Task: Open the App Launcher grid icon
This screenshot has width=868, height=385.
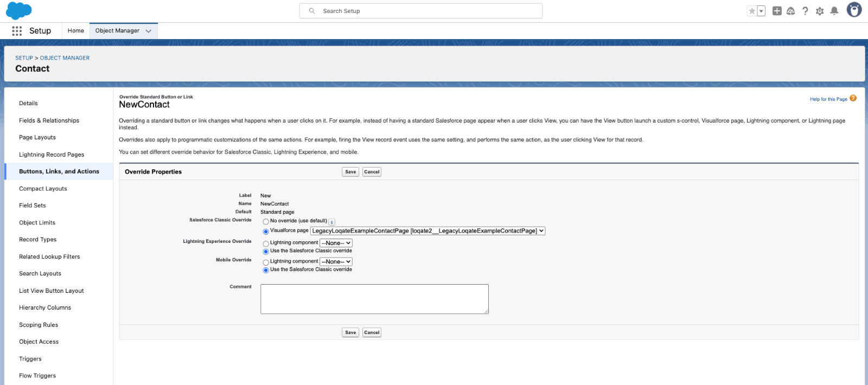Action: click(x=17, y=31)
